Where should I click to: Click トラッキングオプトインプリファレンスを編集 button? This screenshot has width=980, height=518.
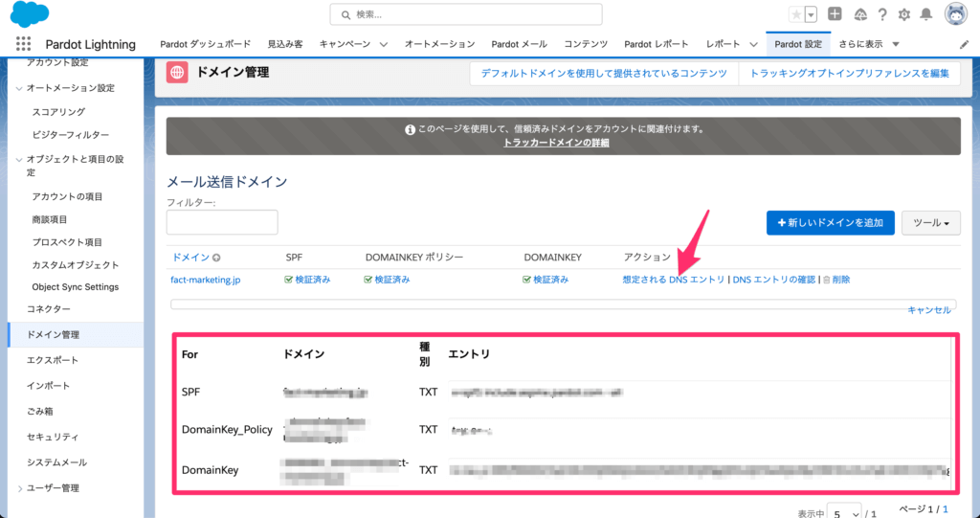(x=850, y=73)
